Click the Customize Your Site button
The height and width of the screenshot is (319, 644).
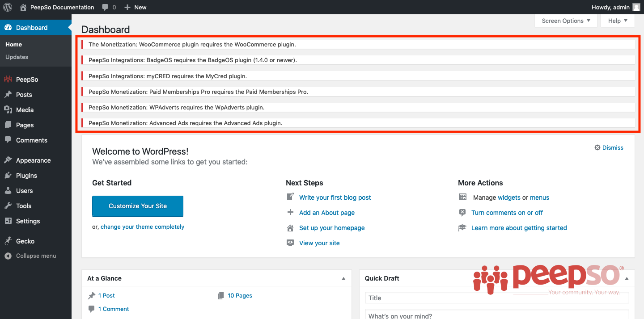pos(138,206)
